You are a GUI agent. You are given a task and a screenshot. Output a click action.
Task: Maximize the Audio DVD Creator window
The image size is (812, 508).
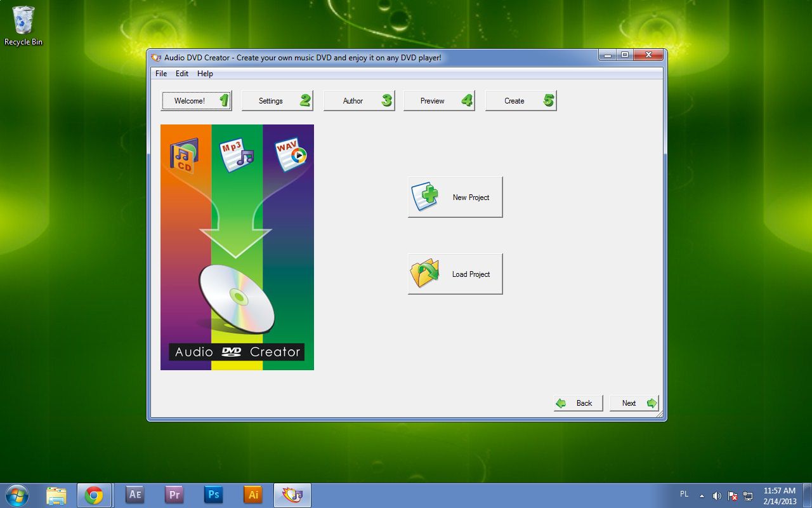[x=624, y=55]
